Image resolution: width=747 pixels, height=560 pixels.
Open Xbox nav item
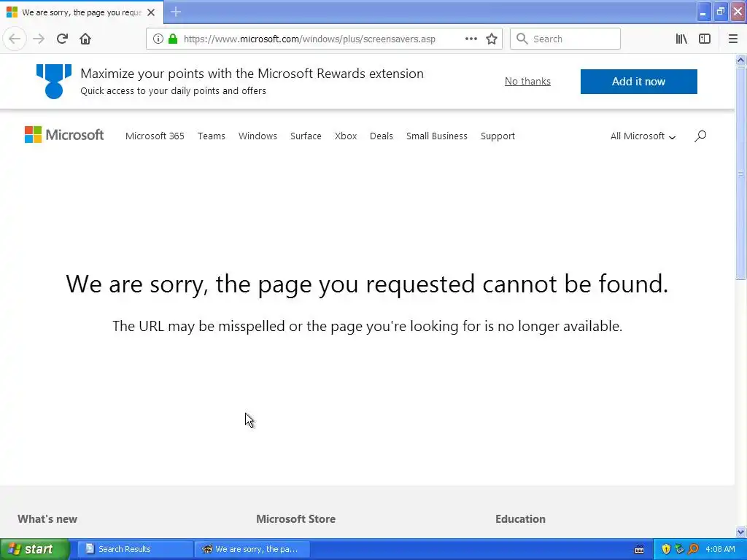345,136
